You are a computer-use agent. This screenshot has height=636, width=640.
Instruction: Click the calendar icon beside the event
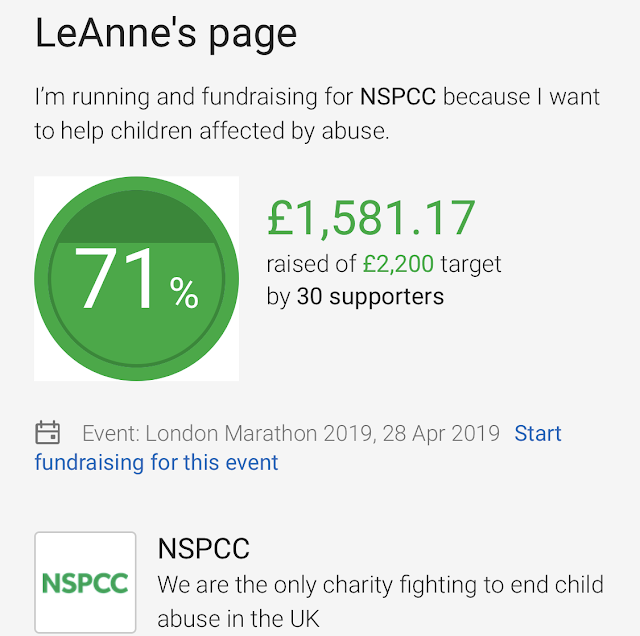[47, 433]
